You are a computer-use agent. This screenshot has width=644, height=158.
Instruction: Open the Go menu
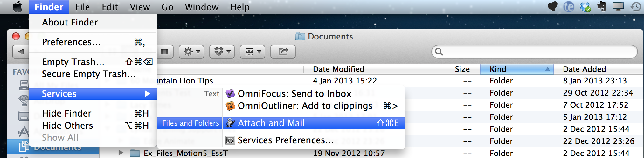tap(168, 7)
